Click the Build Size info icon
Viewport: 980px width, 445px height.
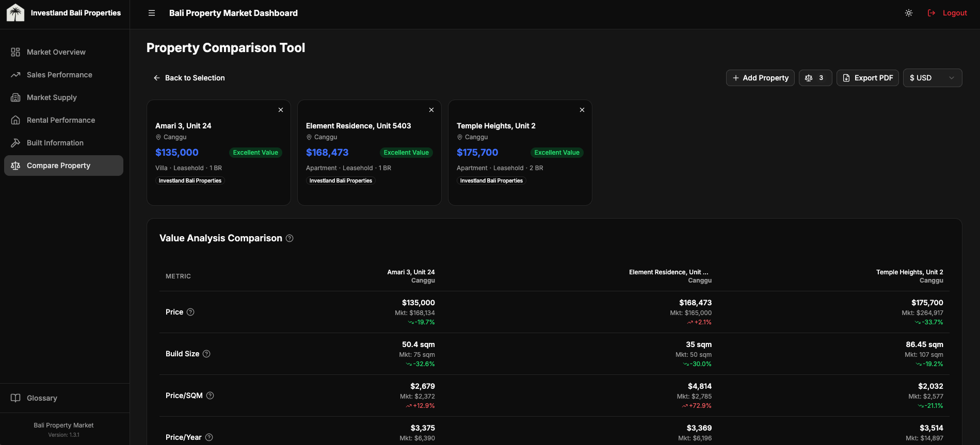pos(206,354)
